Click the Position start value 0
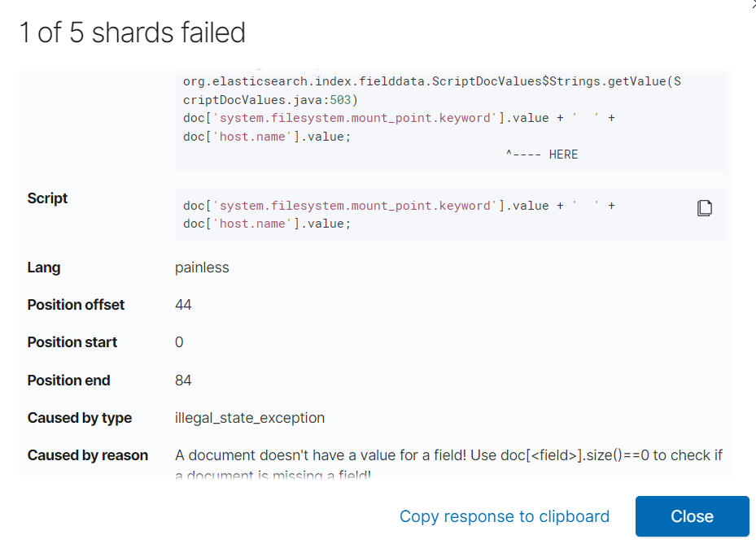 coord(179,342)
